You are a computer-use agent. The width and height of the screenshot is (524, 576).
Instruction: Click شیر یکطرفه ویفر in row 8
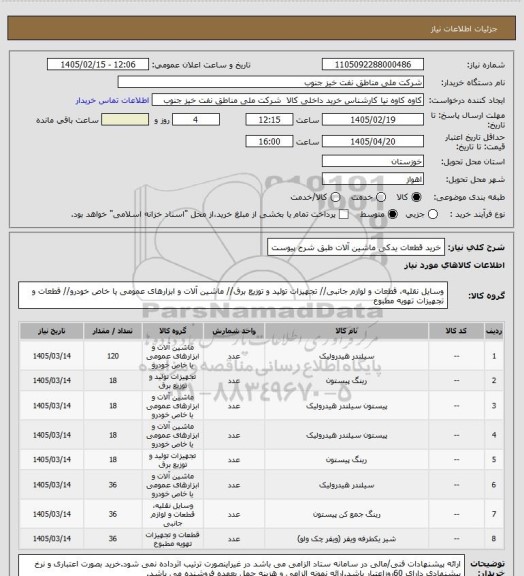point(346,539)
